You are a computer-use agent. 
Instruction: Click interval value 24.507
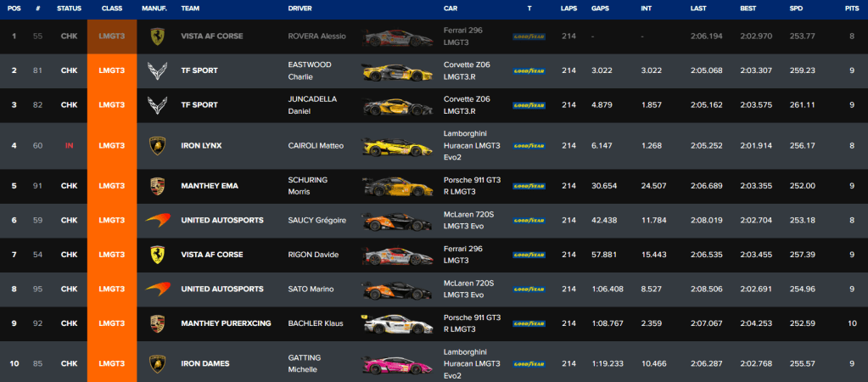654,186
